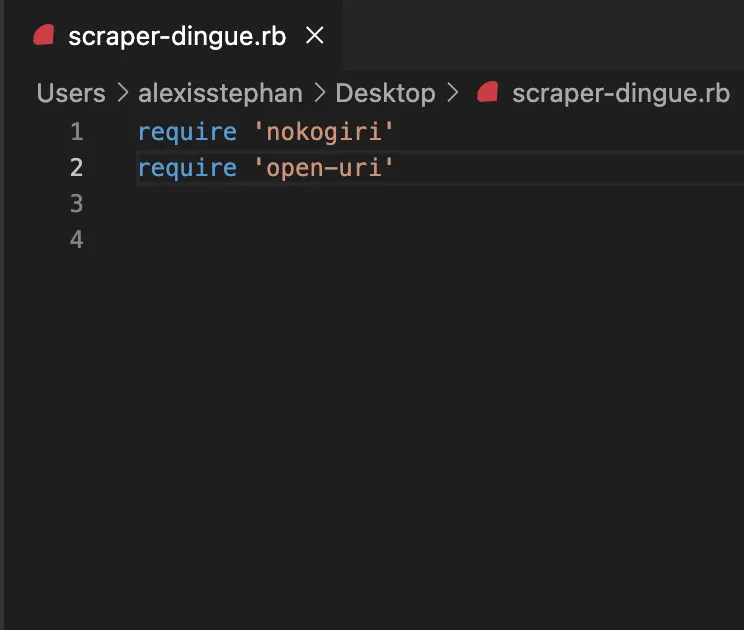Open the scraper-dingue.rb breadcrumb file entry
The width and height of the screenshot is (744, 630).
point(621,93)
